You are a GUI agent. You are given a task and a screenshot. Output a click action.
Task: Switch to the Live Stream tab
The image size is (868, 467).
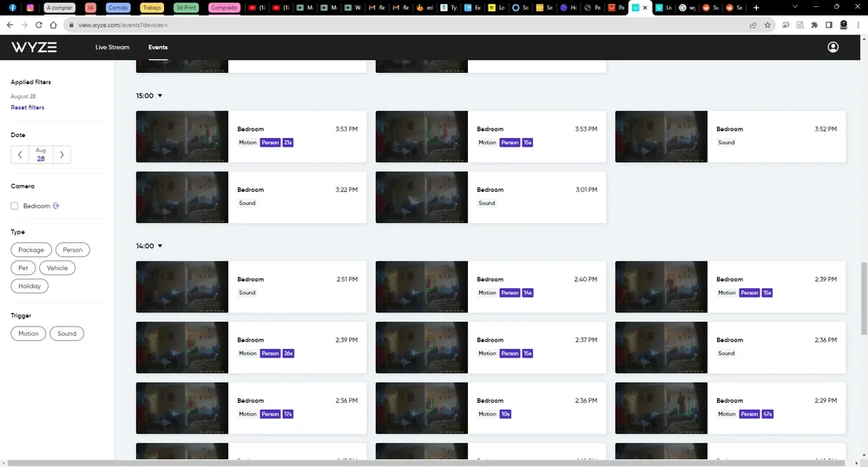(x=112, y=47)
